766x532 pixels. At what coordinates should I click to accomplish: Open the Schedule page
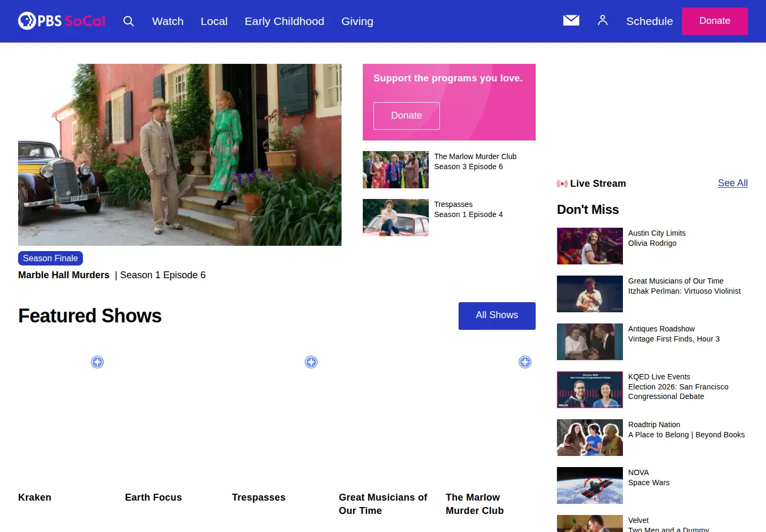[650, 21]
